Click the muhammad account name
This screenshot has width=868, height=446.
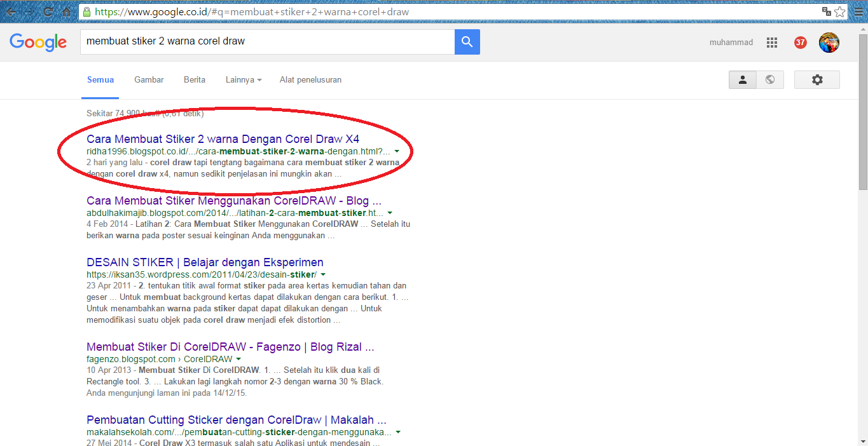point(731,43)
